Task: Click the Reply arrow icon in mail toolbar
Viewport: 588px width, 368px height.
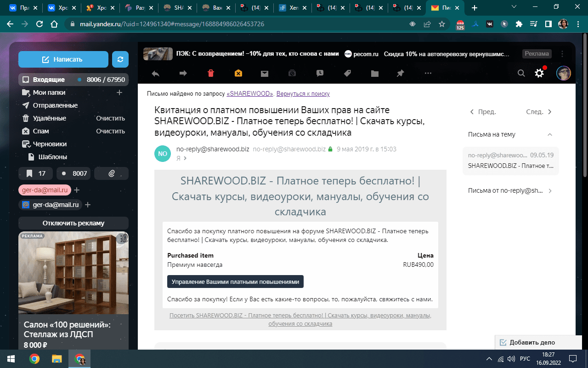Action: click(x=155, y=73)
